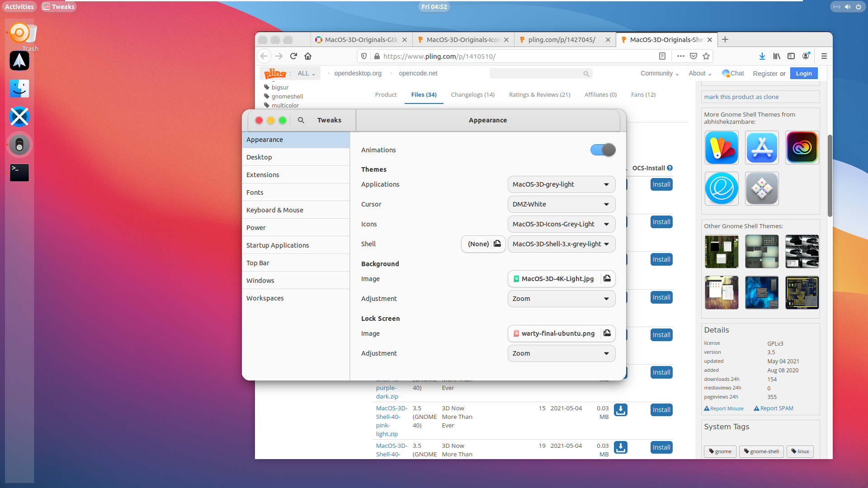The width and height of the screenshot is (868, 488).
Task: Click Firefox home icon
Action: (x=308, y=56)
